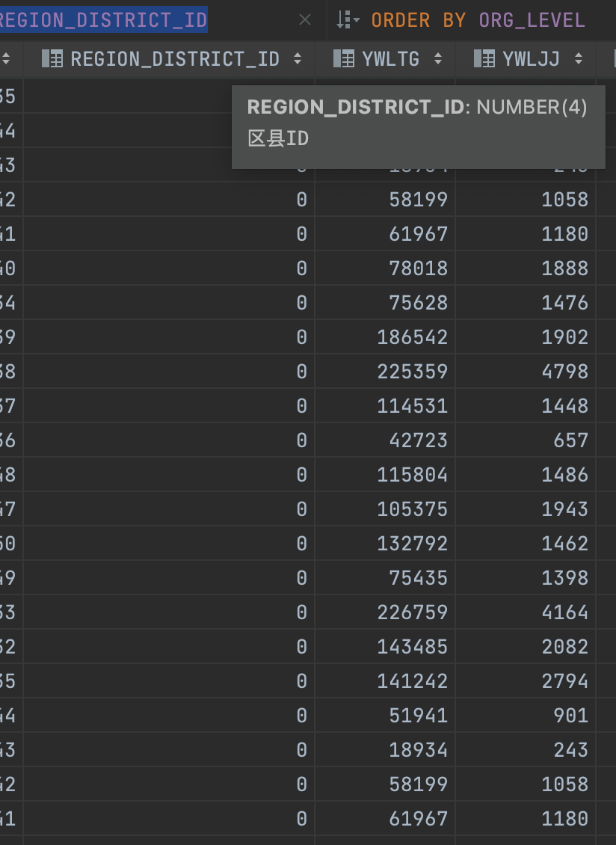Viewport: 616px width, 845px height.
Task: Click the YWLJJ column table icon
Action: tap(484, 58)
